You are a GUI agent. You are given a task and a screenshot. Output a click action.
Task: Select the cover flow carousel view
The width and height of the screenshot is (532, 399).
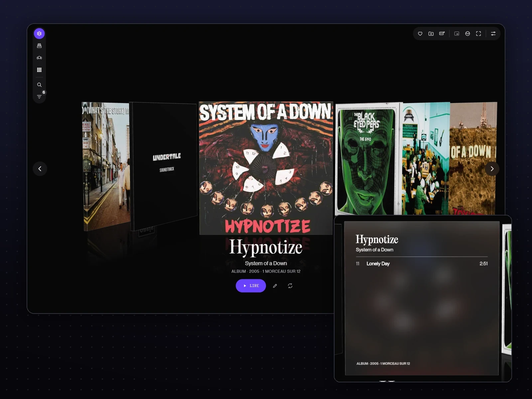(39, 34)
